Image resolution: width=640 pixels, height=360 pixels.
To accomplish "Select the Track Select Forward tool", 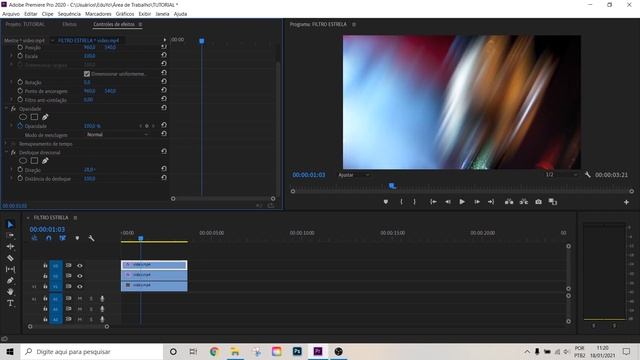I will [x=10, y=236].
